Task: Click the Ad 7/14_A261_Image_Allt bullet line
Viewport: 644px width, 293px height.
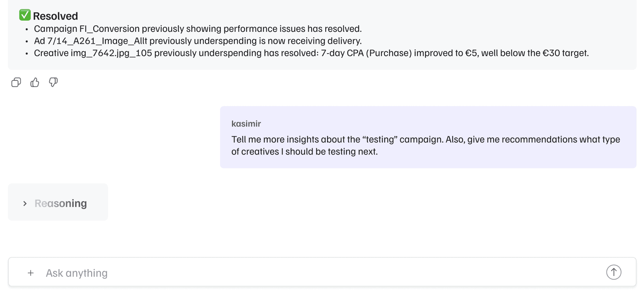Action: (x=198, y=41)
